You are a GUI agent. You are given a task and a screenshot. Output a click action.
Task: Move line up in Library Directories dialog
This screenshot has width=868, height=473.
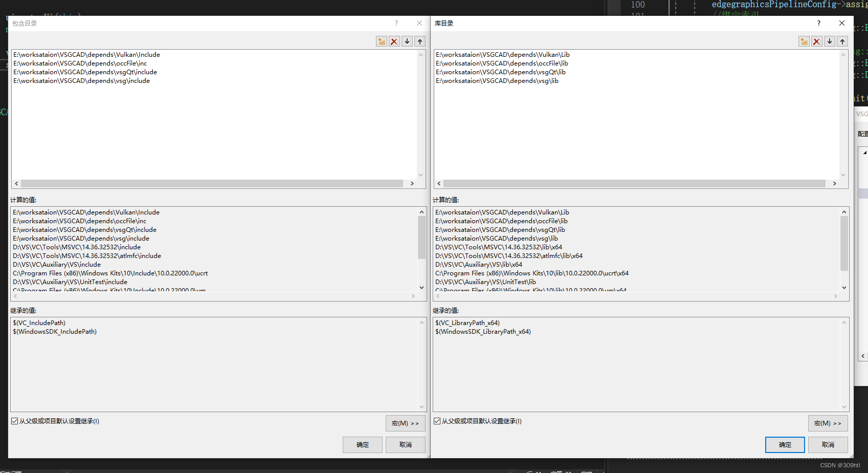[842, 41]
